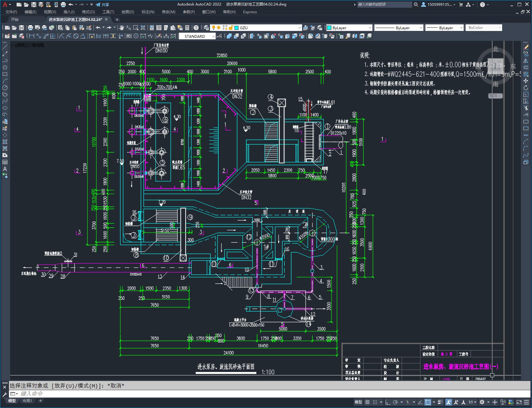Open the quick access toolbar customize dropdown
This screenshot has height=408, width=532.
tap(92, 5)
